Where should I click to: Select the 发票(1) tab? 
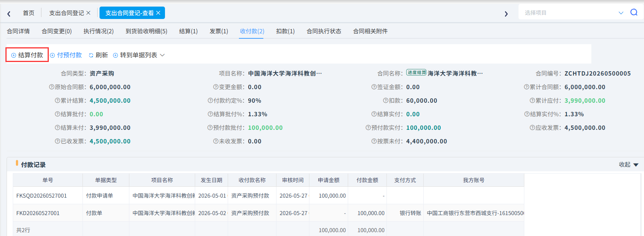coord(219,31)
